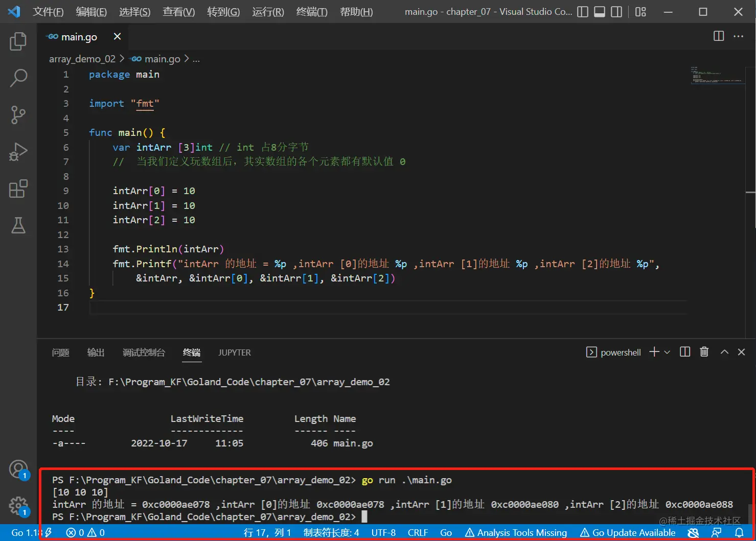756x541 pixels.
Task: Place cursor on empty line 17
Action: pyautogui.click(x=388, y=307)
